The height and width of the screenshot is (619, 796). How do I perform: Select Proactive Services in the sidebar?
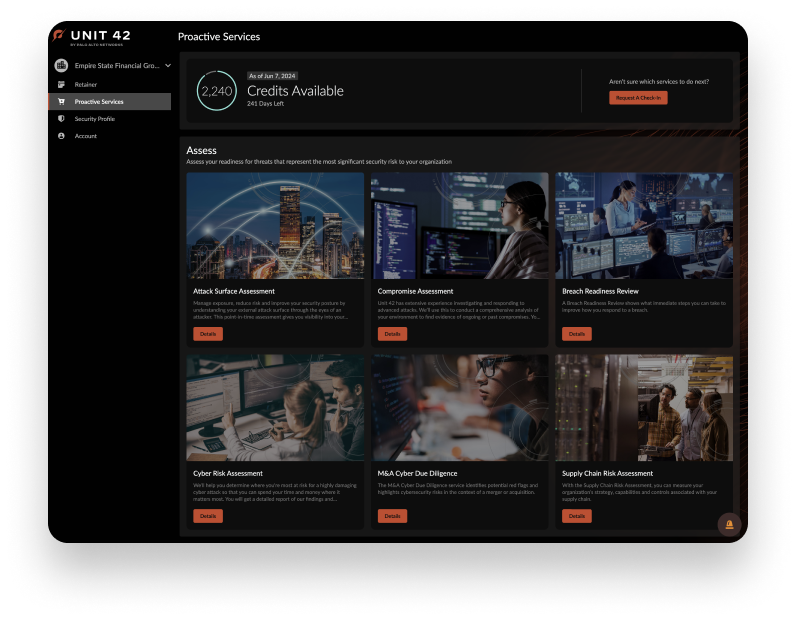pos(110,102)
